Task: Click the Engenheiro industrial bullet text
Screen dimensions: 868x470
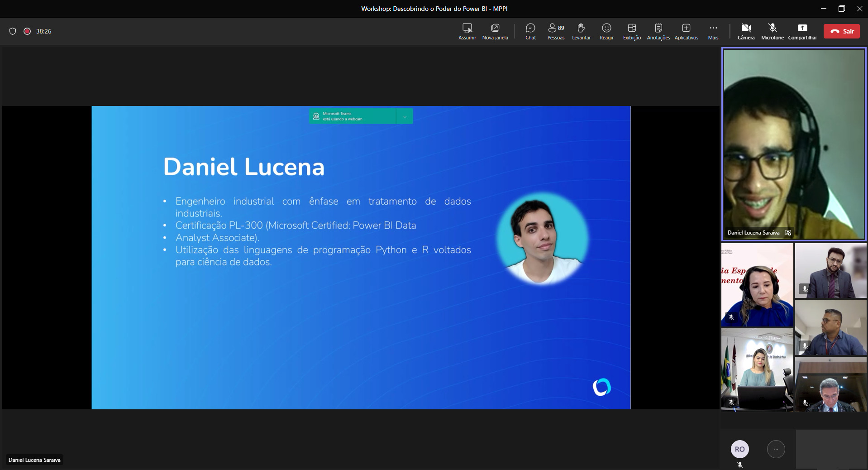Action: [x=323, y=207]
